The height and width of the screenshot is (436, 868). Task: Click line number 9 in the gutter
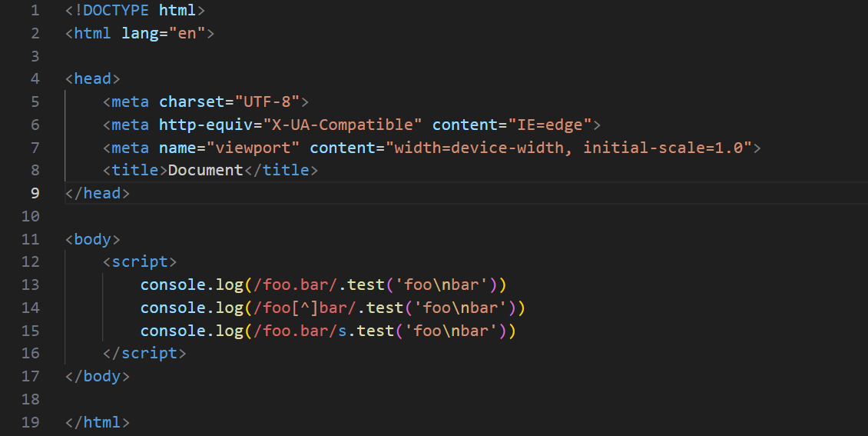(x=35, y=193)
